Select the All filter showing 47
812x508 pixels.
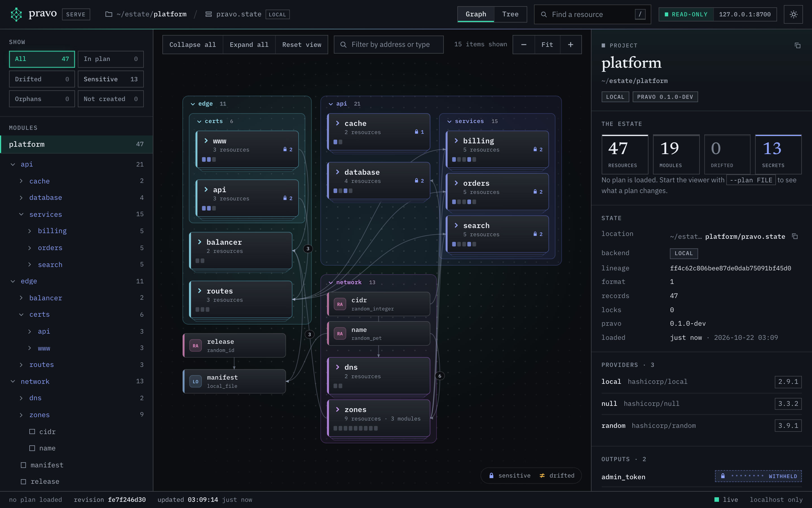[x=42, y=59]
